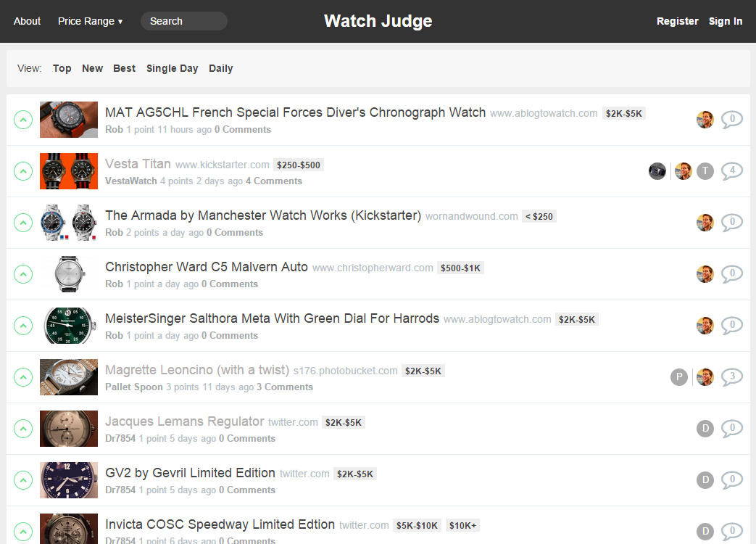Viewport: 756px width, 544px height.
Task: Open comments on the Vesta Titan post
Action: [732, 171]
